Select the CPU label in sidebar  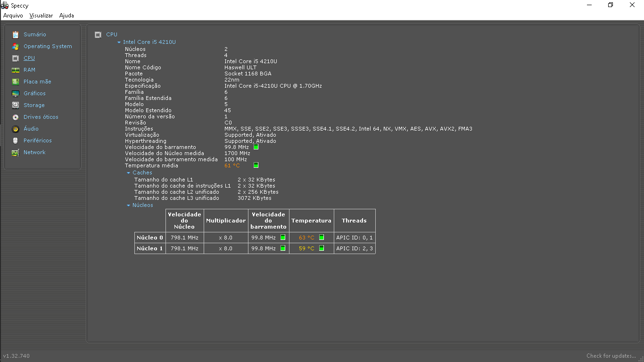(29, 58)
